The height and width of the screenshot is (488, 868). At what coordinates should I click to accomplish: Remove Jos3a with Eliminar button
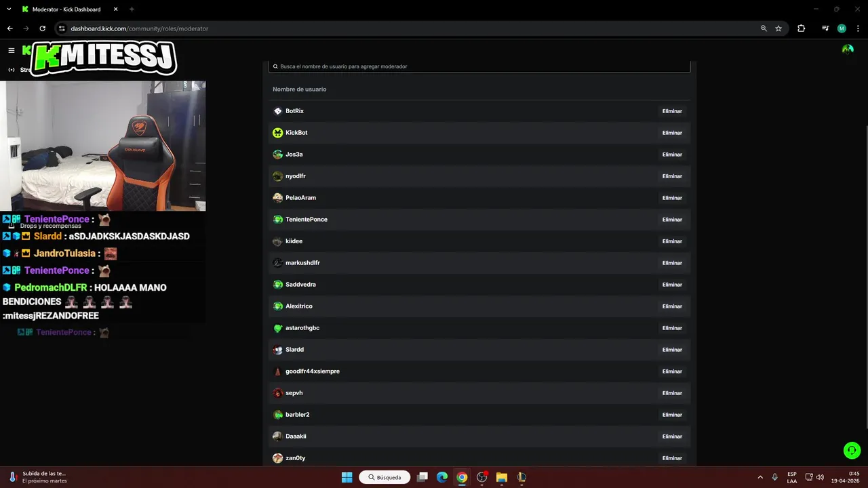672,155
